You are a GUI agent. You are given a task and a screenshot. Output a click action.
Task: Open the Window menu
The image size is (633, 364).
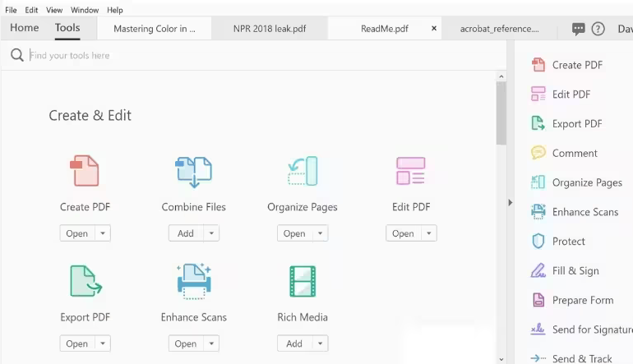pos(85,10)
